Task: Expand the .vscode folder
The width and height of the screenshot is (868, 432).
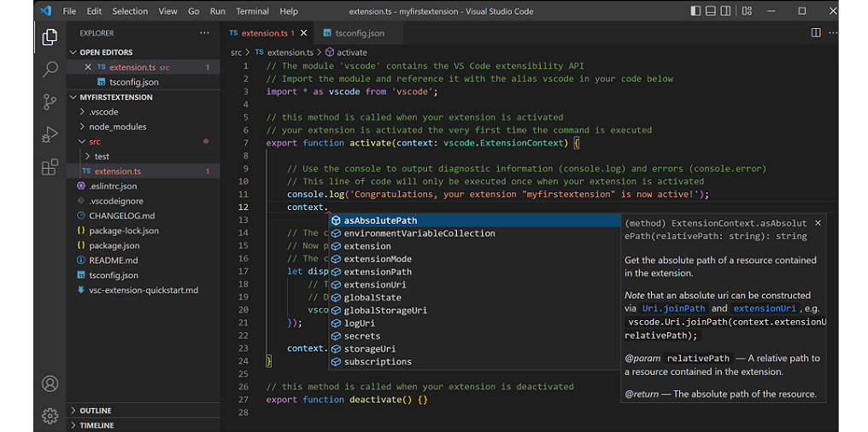Action: [143, 112]
